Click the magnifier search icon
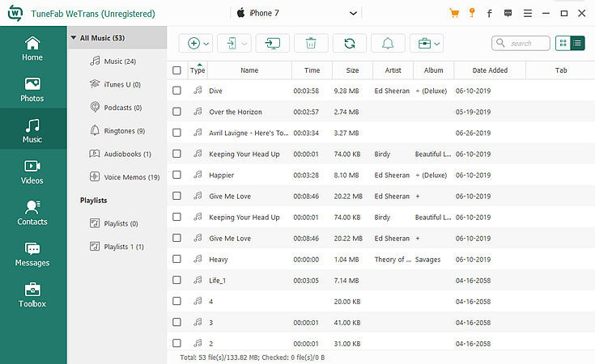The height and width of the screenshot is (364, 595). click(x=500, y=43)
